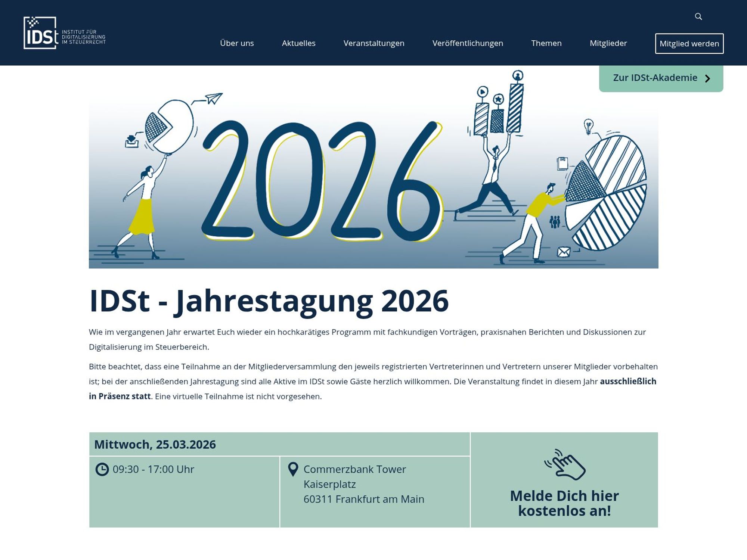
Task: Open the Veröffentlichungen menu item
Action: pos(467,43)
